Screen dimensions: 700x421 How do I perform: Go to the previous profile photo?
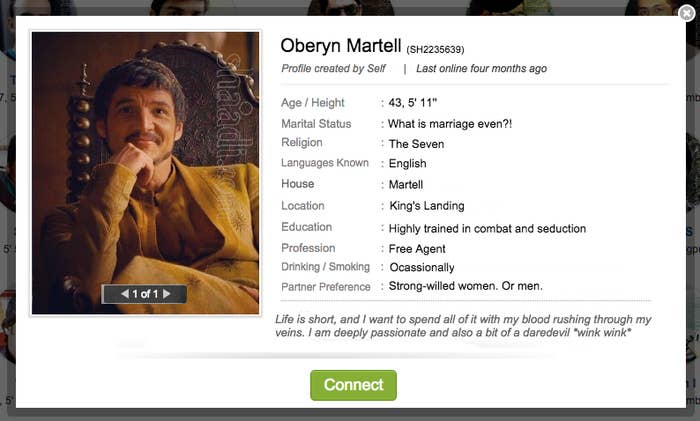pyautogui.click(x=125, y=294)
